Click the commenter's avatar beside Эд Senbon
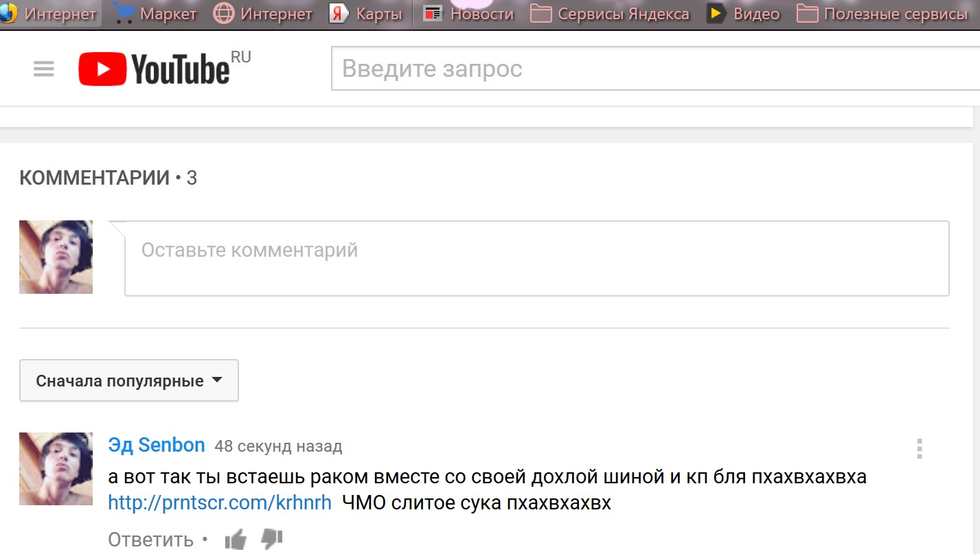The image size is (980, 554). coord(56,469)
